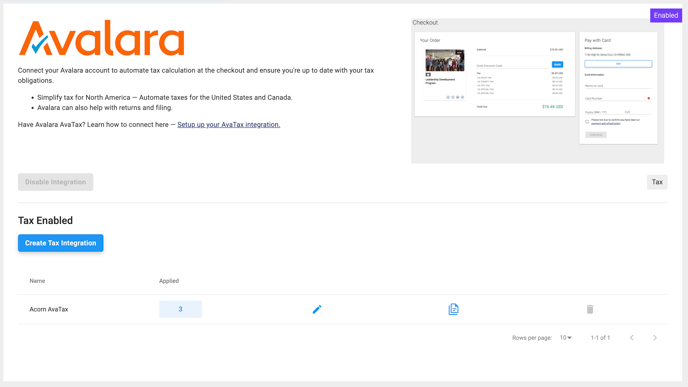
Task: Edit the Acorn AvaTax integration with pencil icon
Action: [317, 309]
